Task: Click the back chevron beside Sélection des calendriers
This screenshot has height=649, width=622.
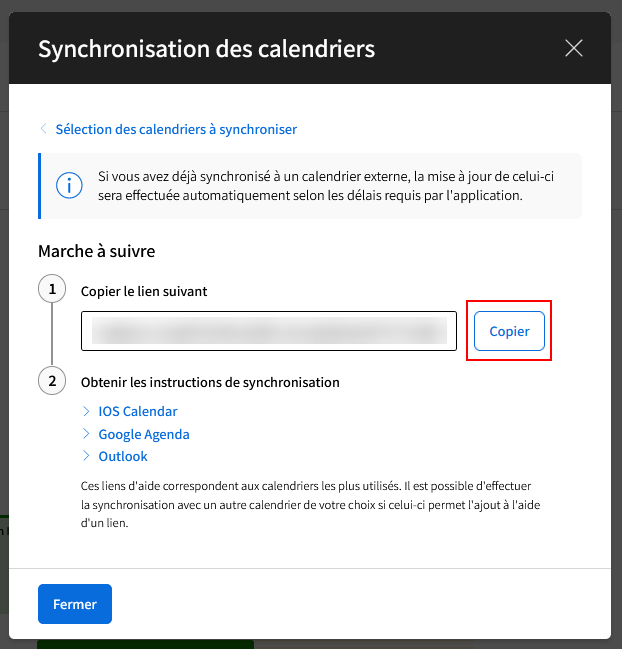Action: click(43, 129)
